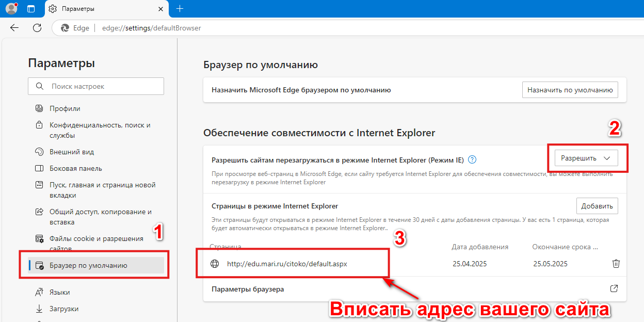The height and width of the screenshot is (322, 644).
Task: Close the Параметры tab
Action: pyautogui.click(x=160, y=9)
